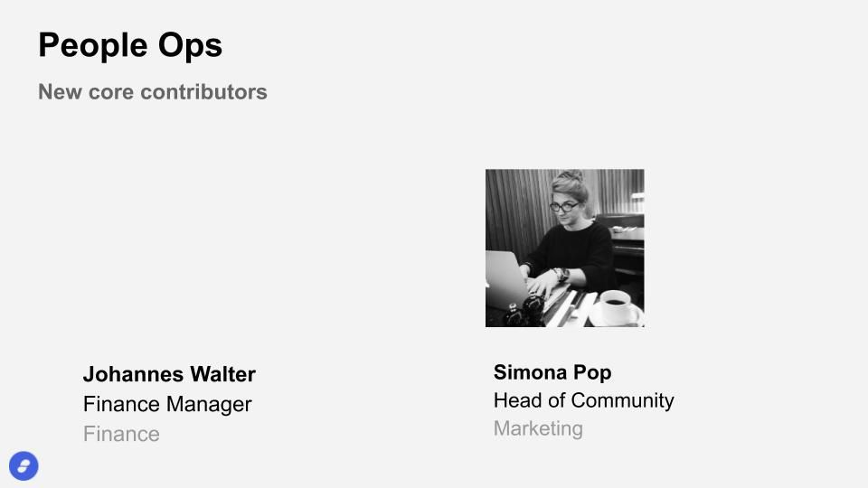Image resolution: width=868 pixels, height=488 pixels.
Task: Click the name "Simona Pop"
Action: click(552, 372)
